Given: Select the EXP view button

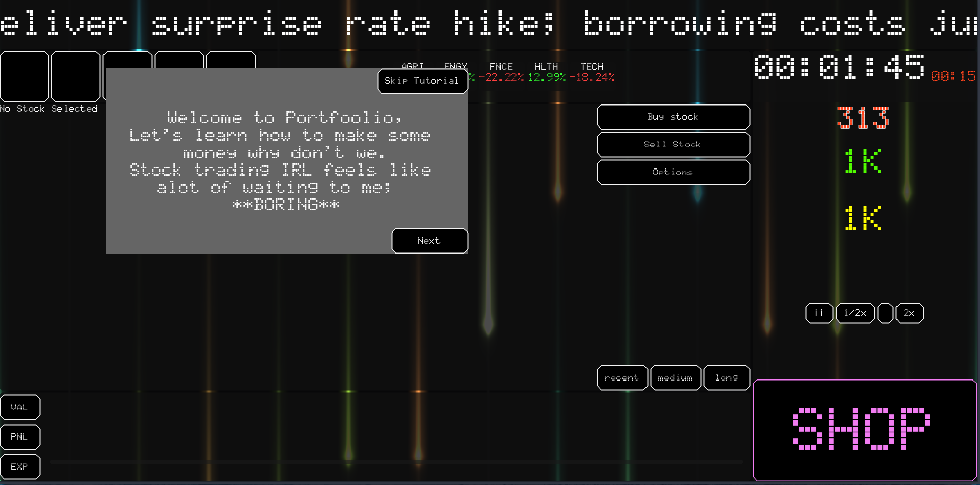Looking at the screenshot, I should (20, 467).
